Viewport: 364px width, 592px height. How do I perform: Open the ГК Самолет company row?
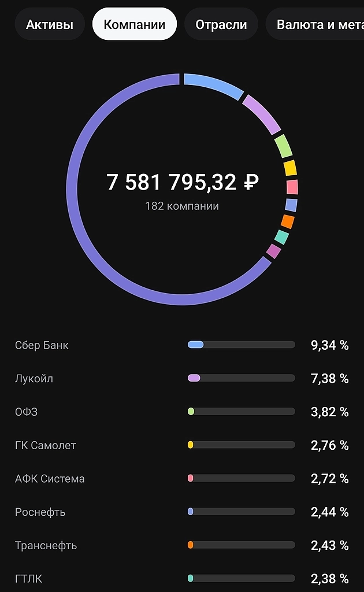coord(45,446)
